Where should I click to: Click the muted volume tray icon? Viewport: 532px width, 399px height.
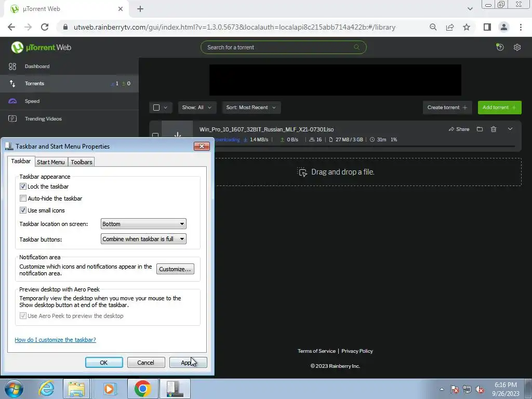480,389
